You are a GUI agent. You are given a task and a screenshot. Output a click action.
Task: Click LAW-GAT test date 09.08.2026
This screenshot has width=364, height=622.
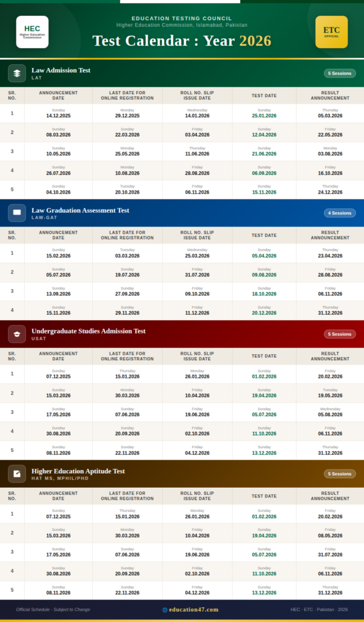click(264, 275)
